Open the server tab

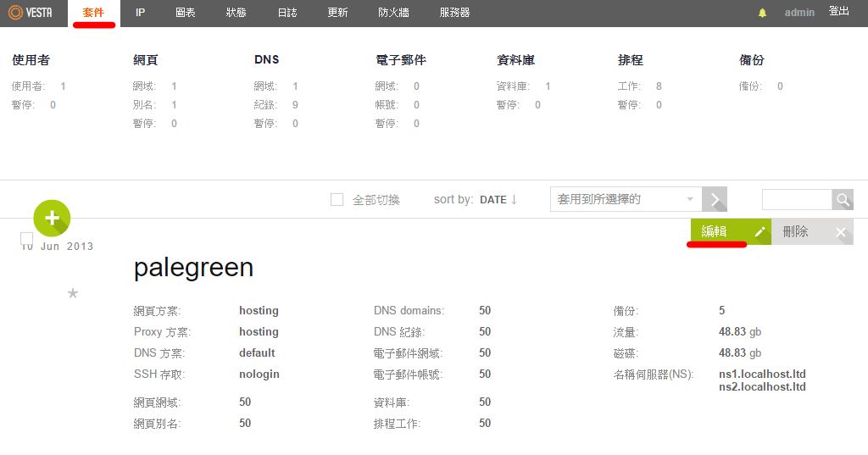click(x=454, y=13)
